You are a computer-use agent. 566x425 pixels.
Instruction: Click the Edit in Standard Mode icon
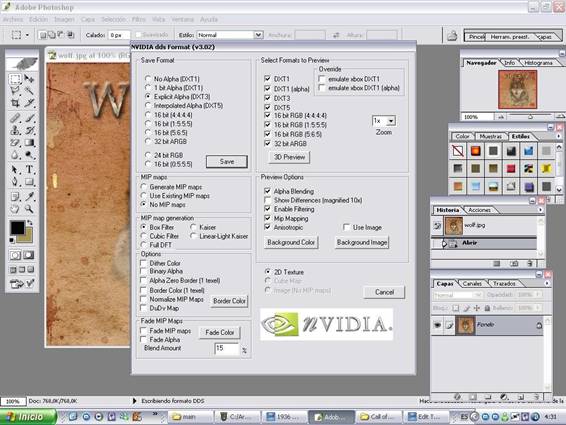(15, 255)
